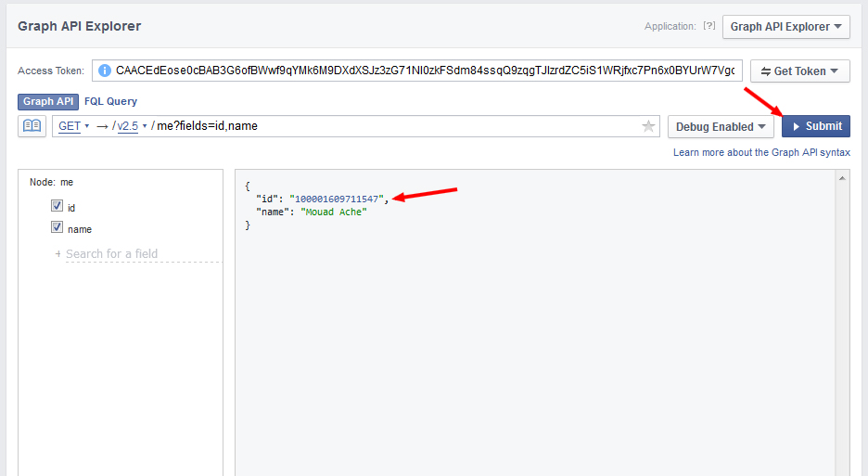Image resolution: width=868 pixels, height=476 pixels.
Task: Open Learn more about the Graph API syntax
Action: pos(761,152)
